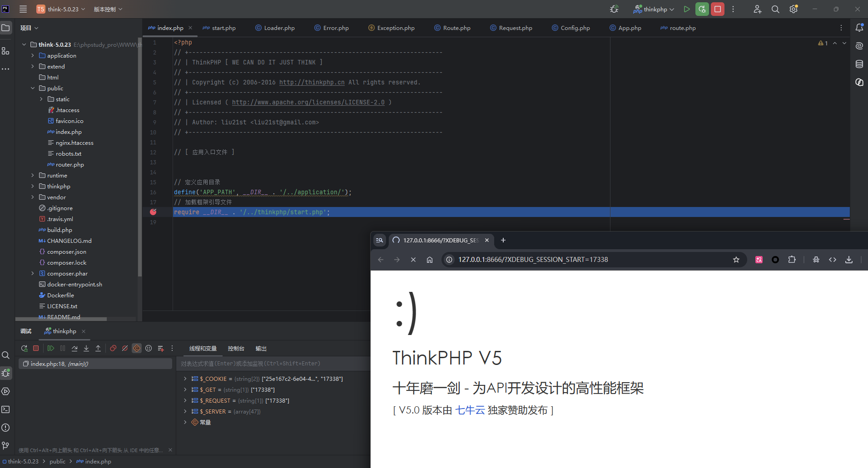Switch to the 控制台 tab
This screenshot has width=868, height=468.
(x=236, y=348)
